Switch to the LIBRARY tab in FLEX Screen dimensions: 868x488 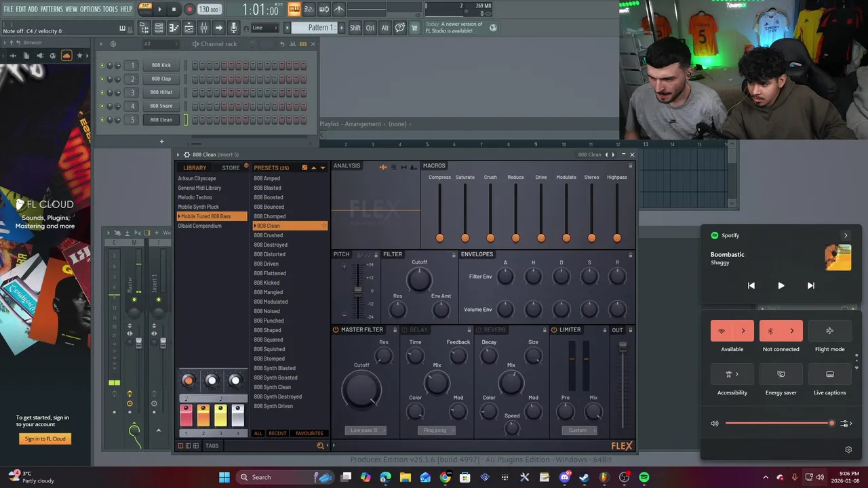(195, 167)
